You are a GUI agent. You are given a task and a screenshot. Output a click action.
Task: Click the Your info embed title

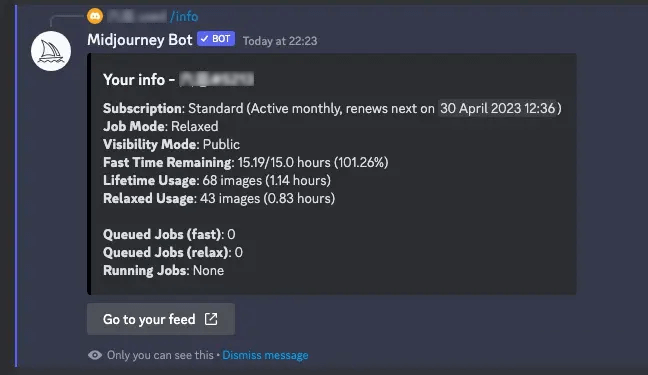point(178,79)
